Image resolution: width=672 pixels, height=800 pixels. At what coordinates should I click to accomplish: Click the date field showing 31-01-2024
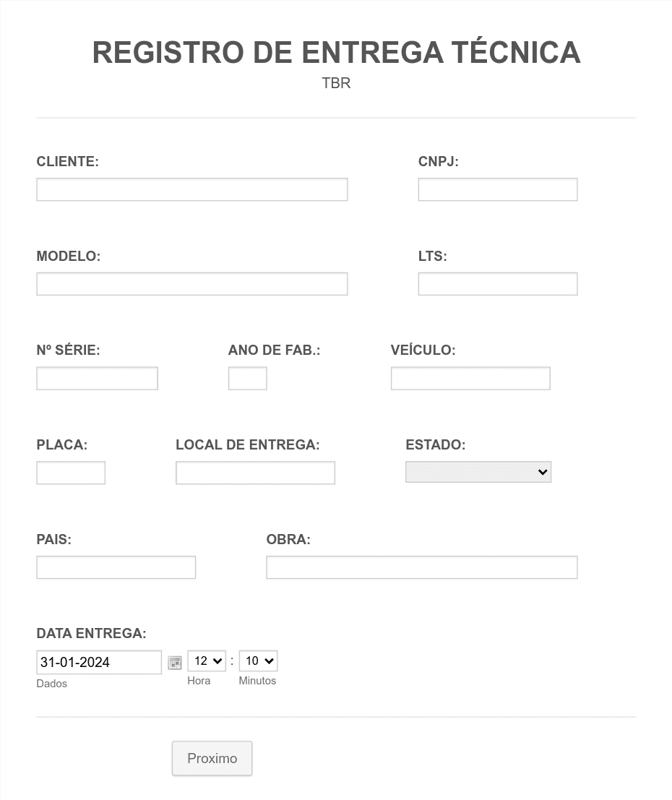pyautogui.click(x=99, y=662)
